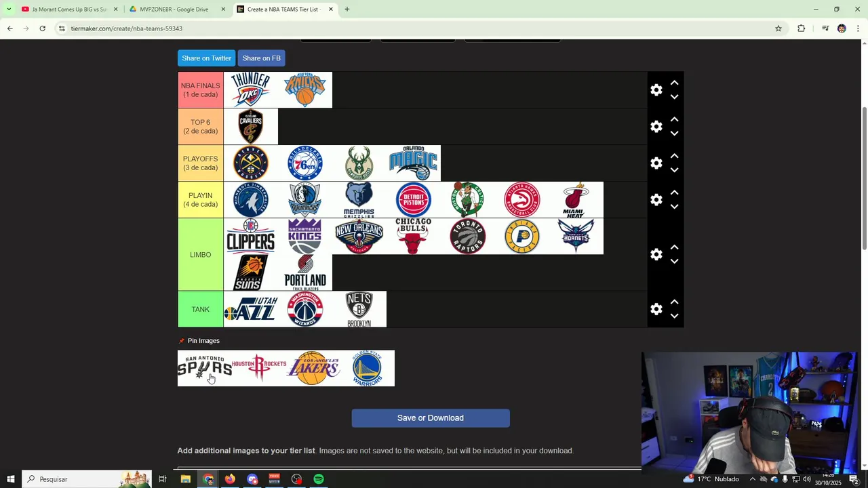Select the Minnesota Timberwolves logo

pos(251,200)
